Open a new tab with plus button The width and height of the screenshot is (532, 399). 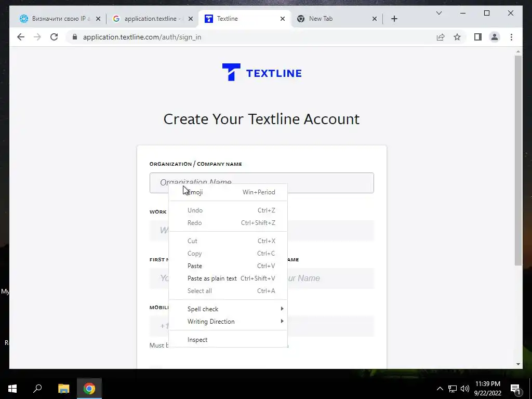394,19
